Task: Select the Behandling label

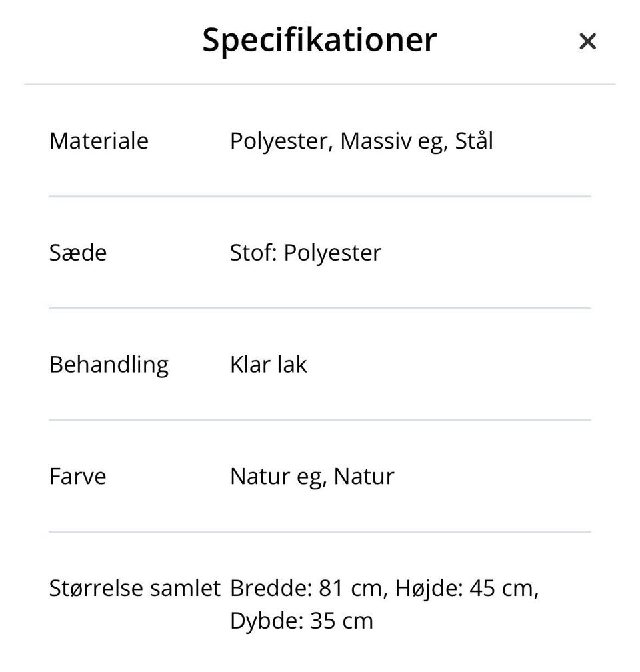Action: point(109,365)
